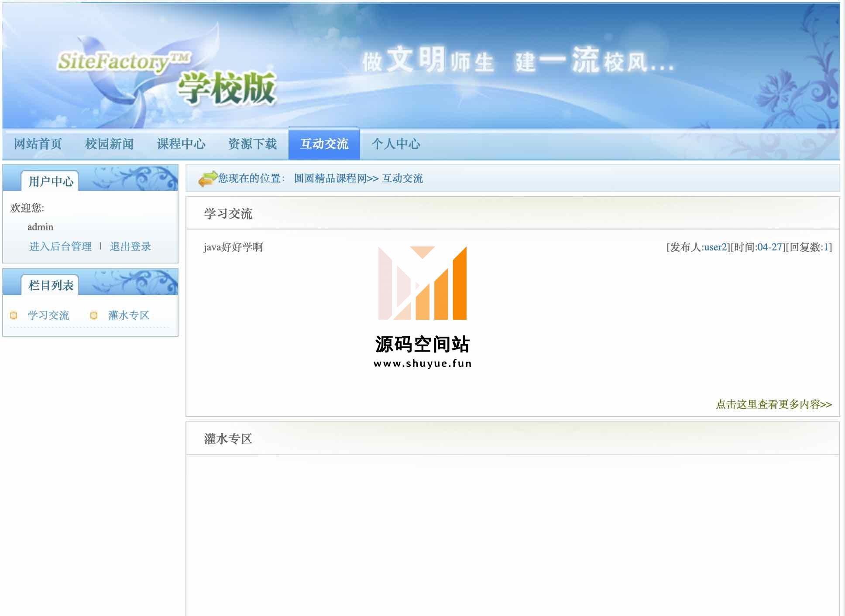Open 课程中心 navigation item
Screen dimensions: 845x616
pyautogui.click(x=181, y=144)
